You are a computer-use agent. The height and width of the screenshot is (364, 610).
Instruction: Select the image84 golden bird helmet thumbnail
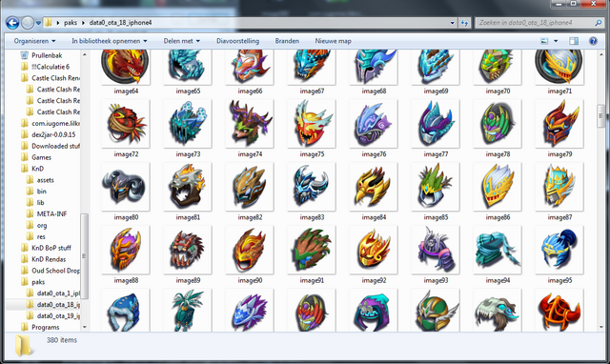coord(374,187)
